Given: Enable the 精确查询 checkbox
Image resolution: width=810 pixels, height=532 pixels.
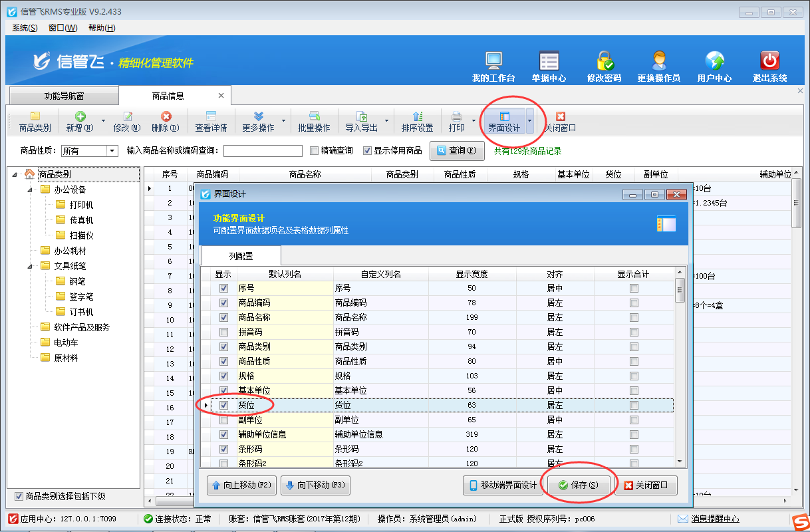Looking at the screenshot, I should pyautogui.click(x=315, y=150).
